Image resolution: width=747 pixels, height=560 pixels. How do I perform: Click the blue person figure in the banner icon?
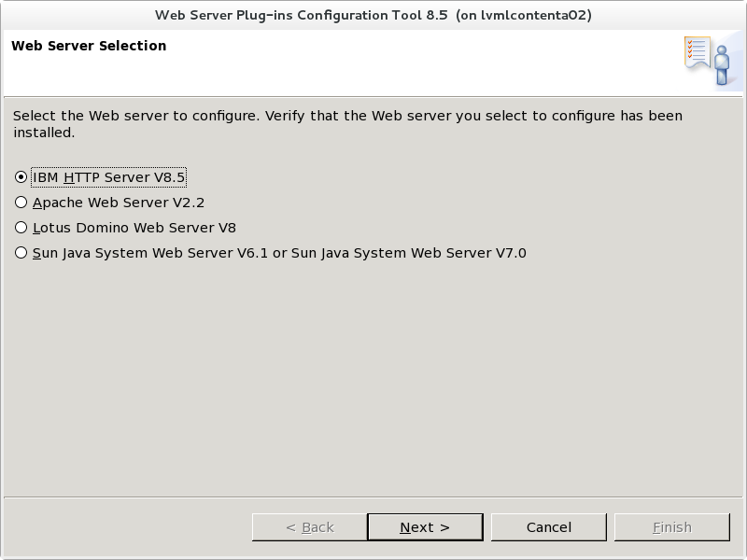click(722, 65)
